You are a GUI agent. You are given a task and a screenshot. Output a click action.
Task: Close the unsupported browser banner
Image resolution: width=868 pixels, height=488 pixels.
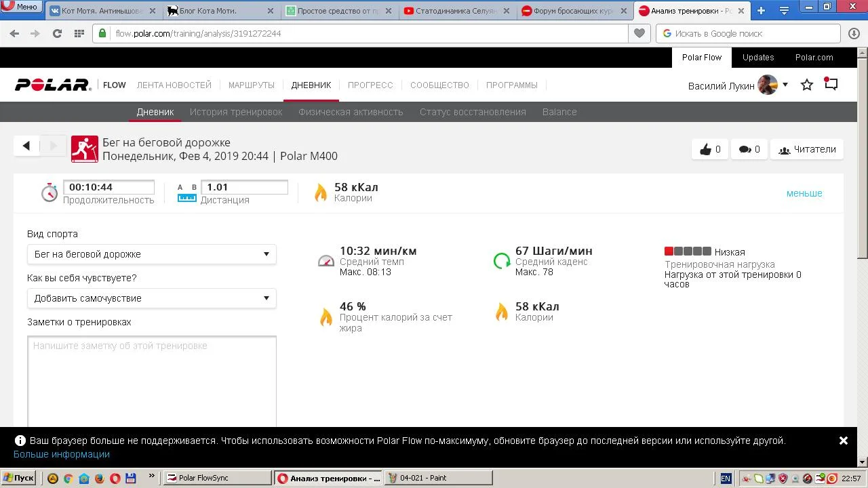843,441
